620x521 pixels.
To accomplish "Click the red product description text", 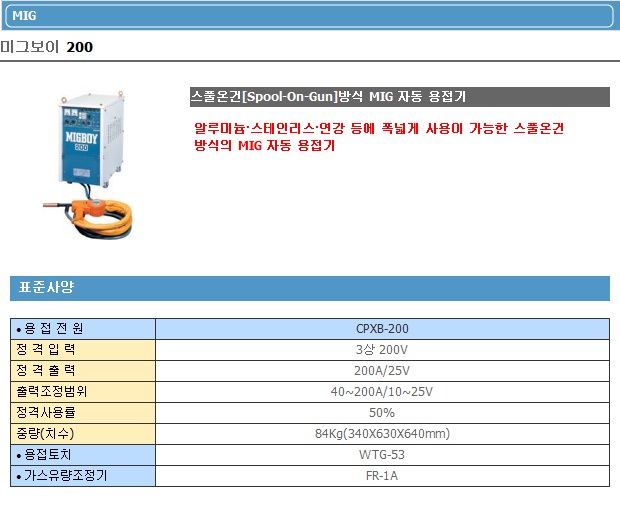I will coord(379,137).
